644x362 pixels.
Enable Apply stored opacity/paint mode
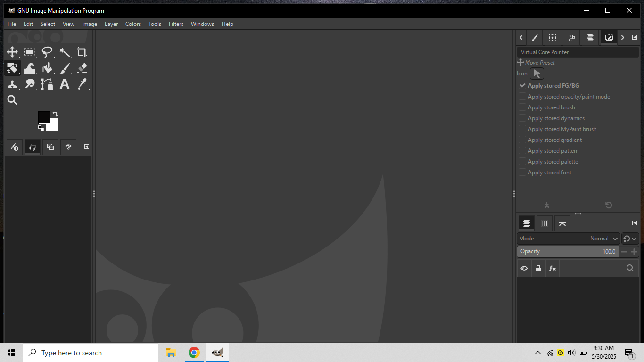click(522, 97)
